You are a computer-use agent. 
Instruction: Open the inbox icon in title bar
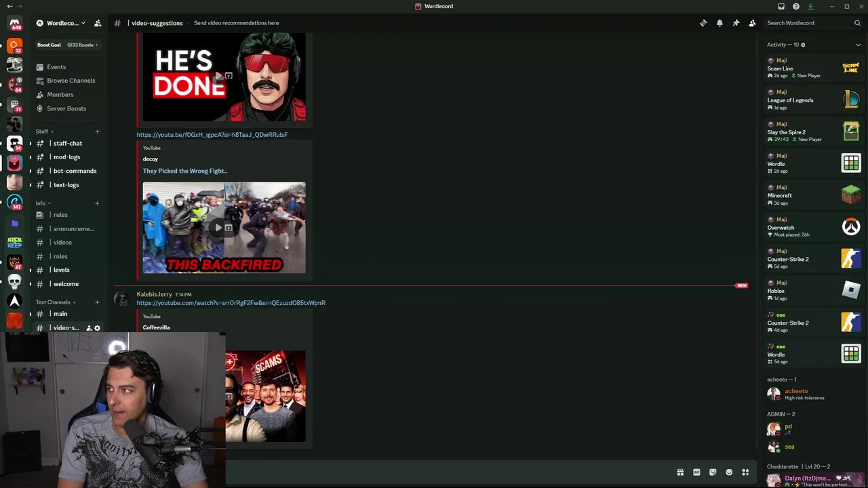pyautogui.click(x=781, y=6)
